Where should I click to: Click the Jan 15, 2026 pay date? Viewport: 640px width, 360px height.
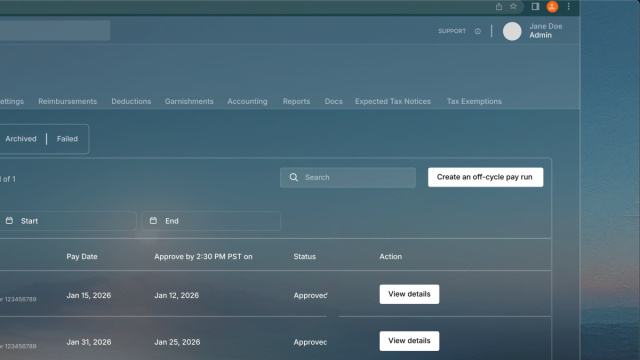(89, 296)
